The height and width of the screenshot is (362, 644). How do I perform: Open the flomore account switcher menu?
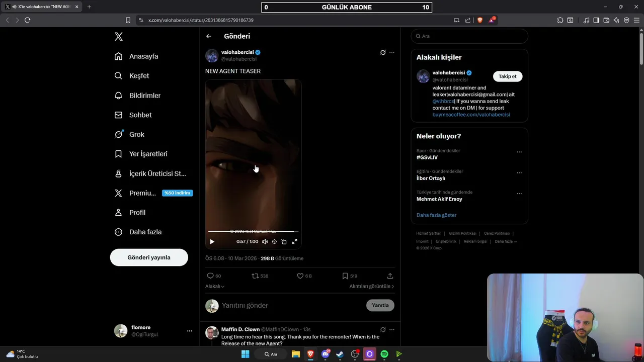[153, 331]
